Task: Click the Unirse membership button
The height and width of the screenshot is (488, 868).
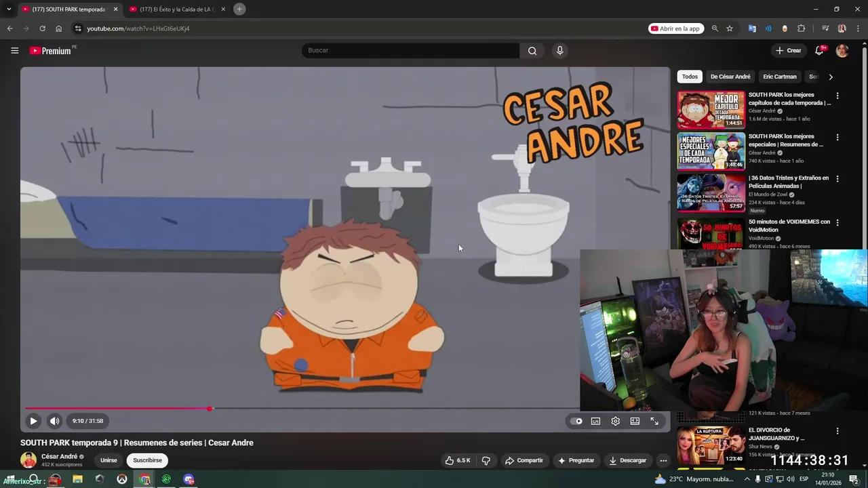Action: [x=108, y=460]
